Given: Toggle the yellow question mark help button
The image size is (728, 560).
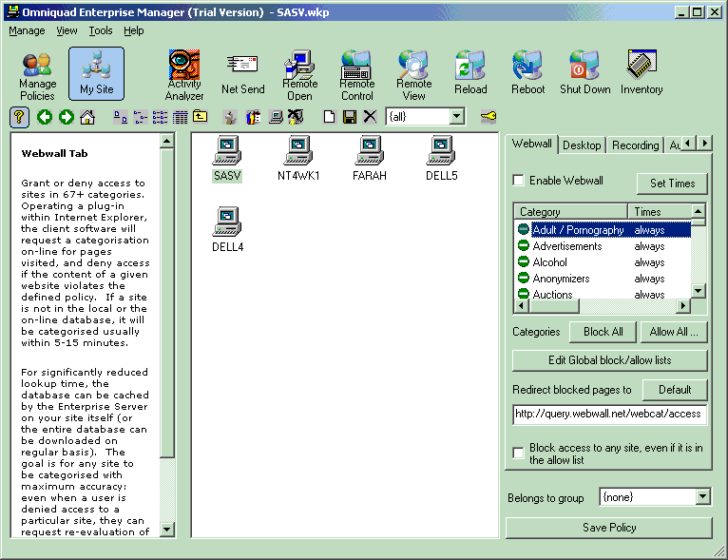Looking at the screenshot, I should [19, 117].
